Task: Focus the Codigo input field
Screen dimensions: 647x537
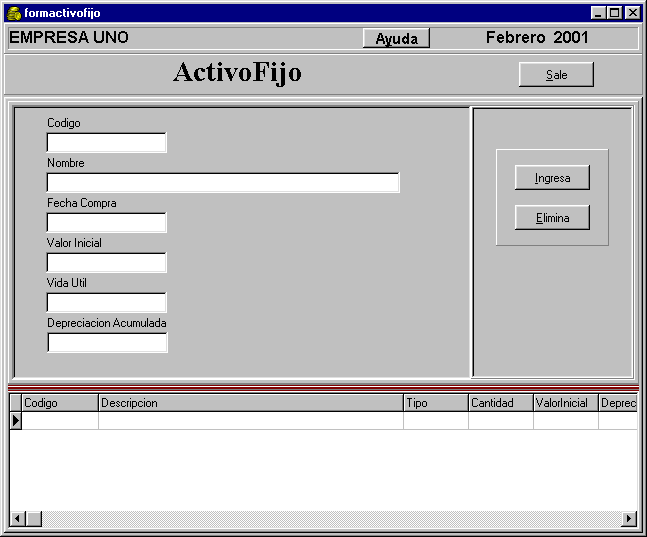Action: tap(106, 142)
